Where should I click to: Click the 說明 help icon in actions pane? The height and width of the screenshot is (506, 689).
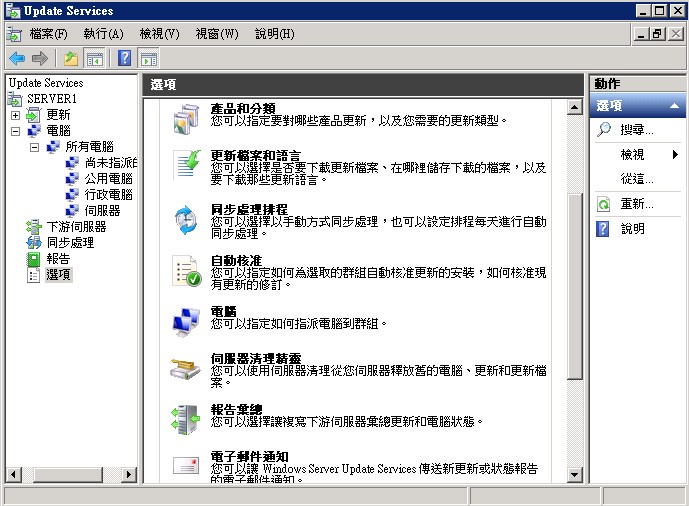pos(603,229)
